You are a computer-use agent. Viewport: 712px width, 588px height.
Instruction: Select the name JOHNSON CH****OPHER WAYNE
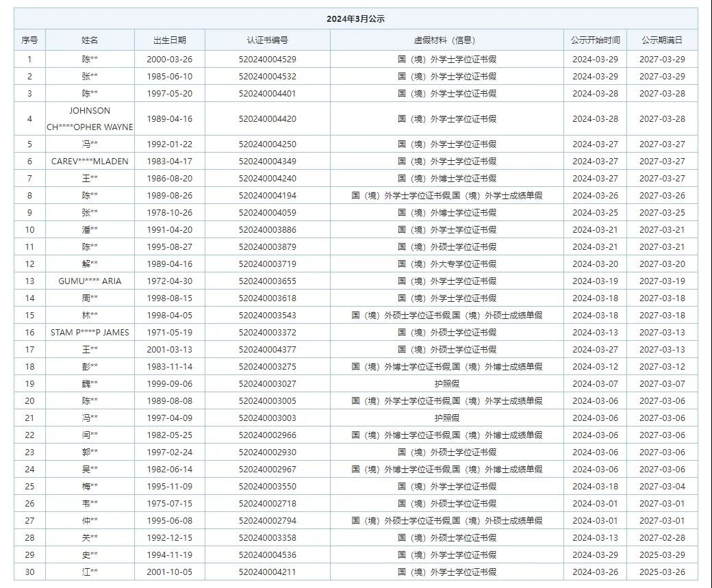(x=90, y=119)
